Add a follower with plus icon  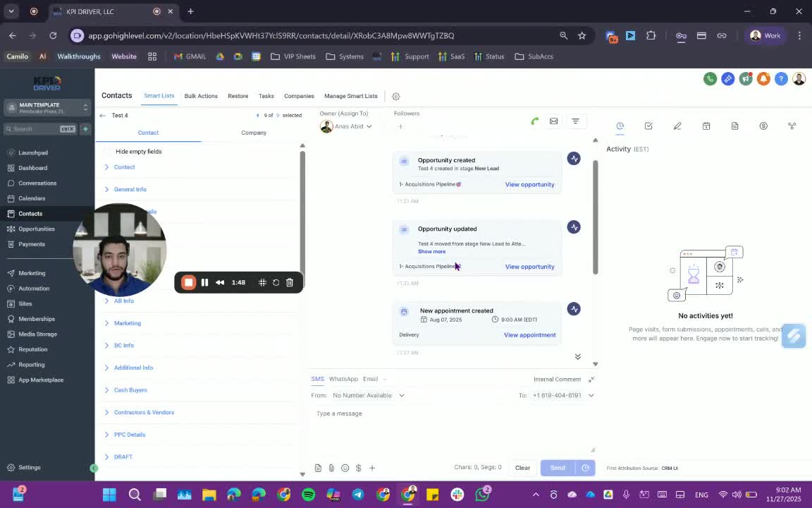coord(400,126)
